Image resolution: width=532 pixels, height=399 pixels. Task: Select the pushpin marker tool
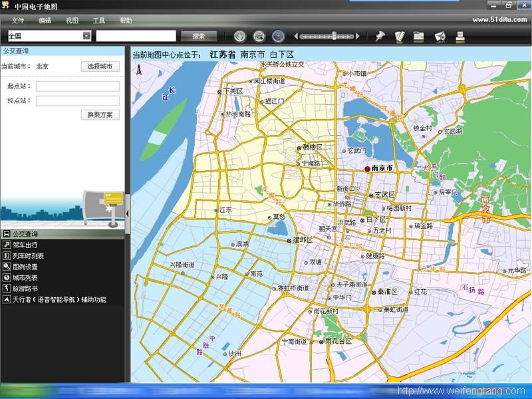coord(380,36)
